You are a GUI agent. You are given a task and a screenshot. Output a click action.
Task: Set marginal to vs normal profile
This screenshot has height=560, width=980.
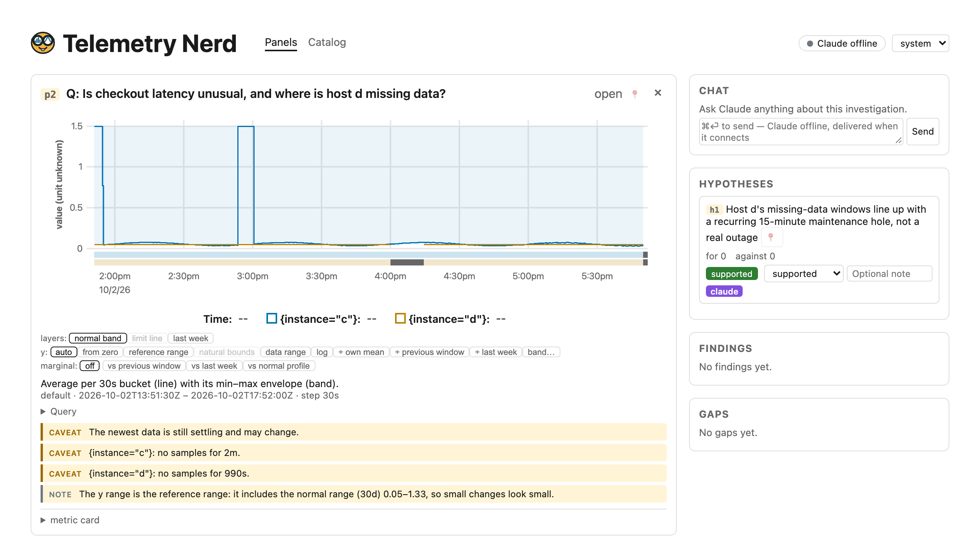pyautogui.click(x=279, y=366)
